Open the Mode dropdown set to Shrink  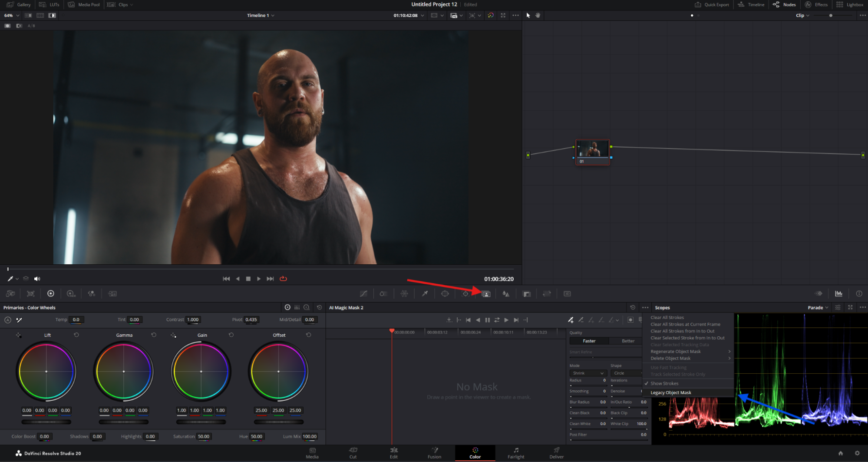point(587,373)
